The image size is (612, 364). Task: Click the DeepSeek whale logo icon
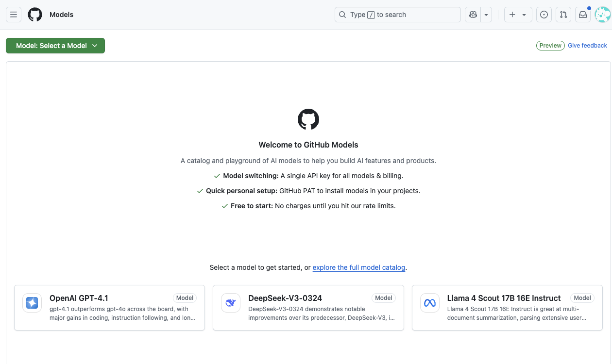coord(231,303)
